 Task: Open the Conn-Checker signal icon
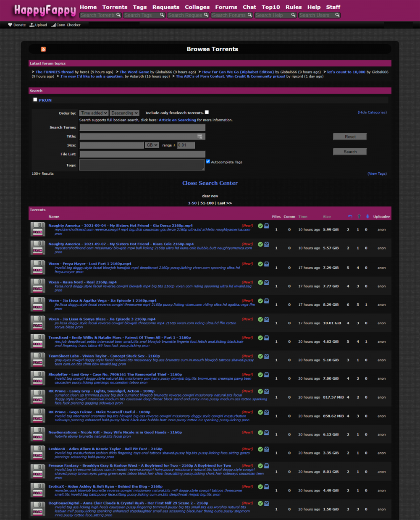pyautogui.click(x=53, y=25)
